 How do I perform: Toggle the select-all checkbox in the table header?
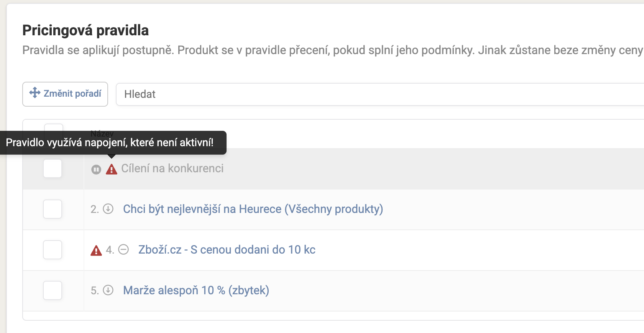[x=54, y=128]
